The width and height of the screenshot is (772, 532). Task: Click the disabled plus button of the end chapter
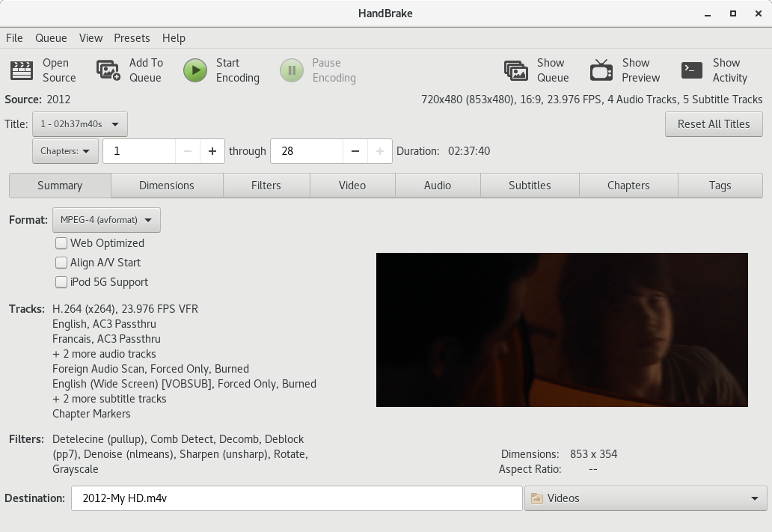coord(379,151)
